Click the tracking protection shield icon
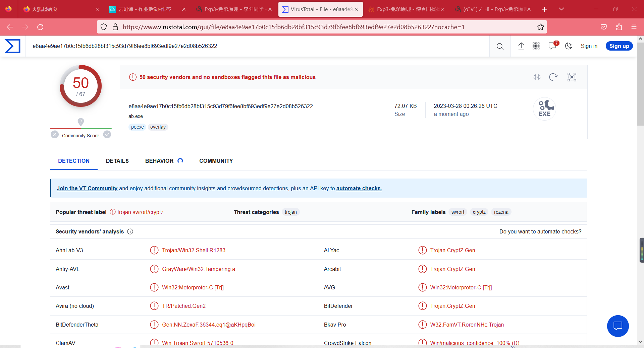This screenshot has width=644, height=348. point(104,27)
